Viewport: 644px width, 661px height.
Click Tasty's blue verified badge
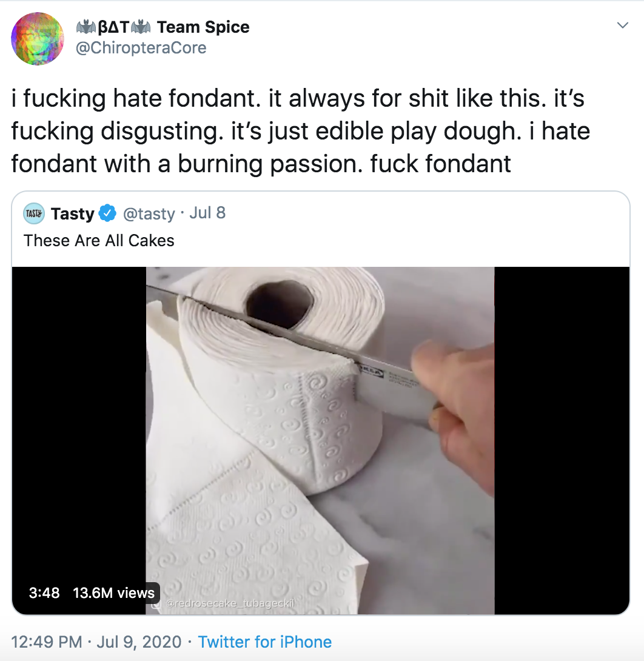click(x=108, y=213)
